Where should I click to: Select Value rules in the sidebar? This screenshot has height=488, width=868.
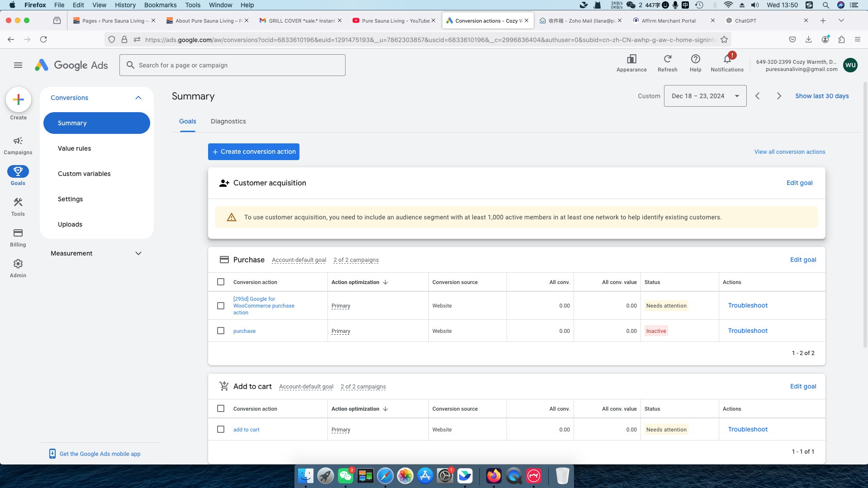click(74, 148)
